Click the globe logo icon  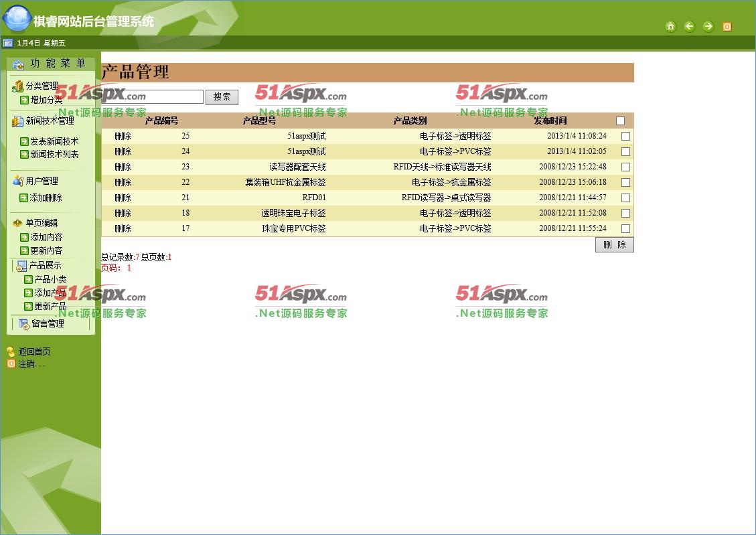click(17, 19)
